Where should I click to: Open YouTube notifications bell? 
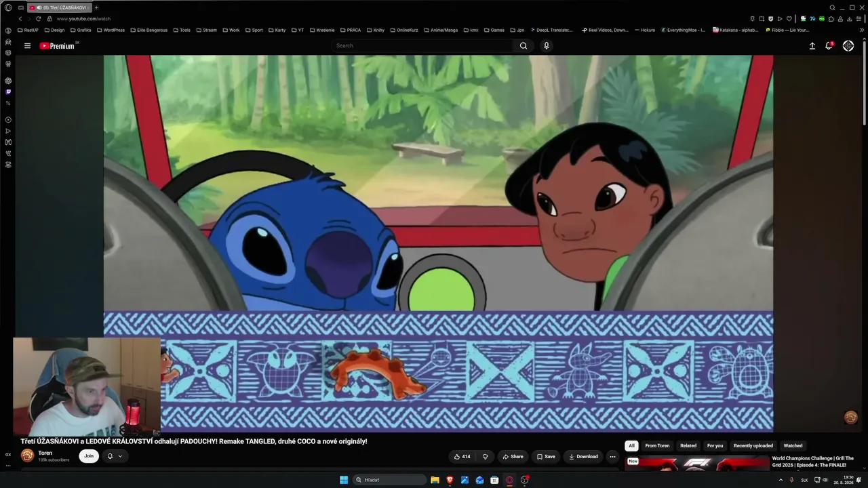point(829,45)
